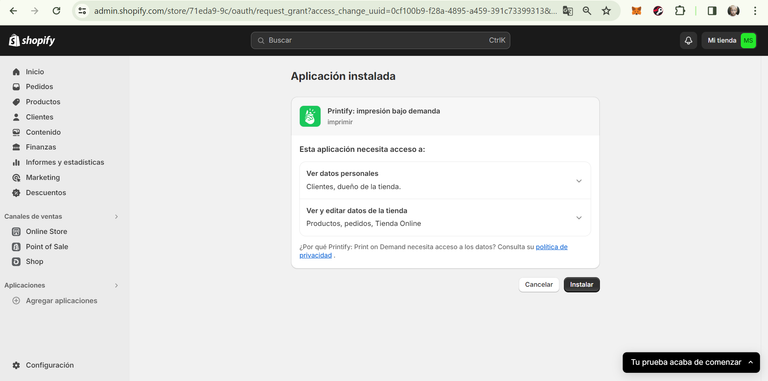Click the Productos tag icon
Screen dimensions: 768x381
pyautogui.click(x=16, y=102)
